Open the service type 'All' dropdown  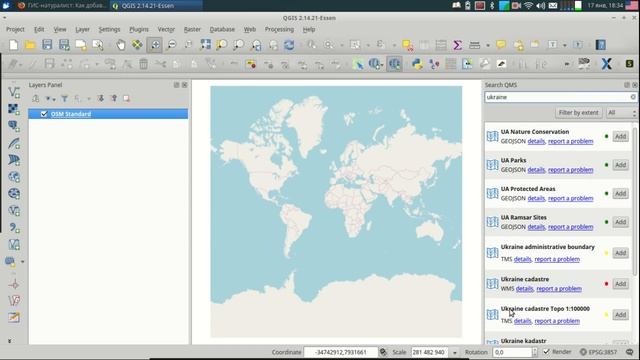[x=621, y=113]
